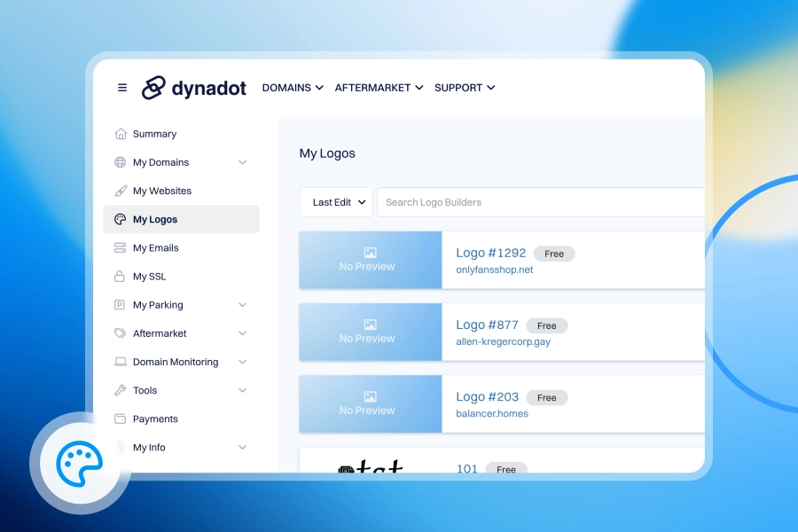Open Summary via the home icon
The image size is (798, 532).
121,134
